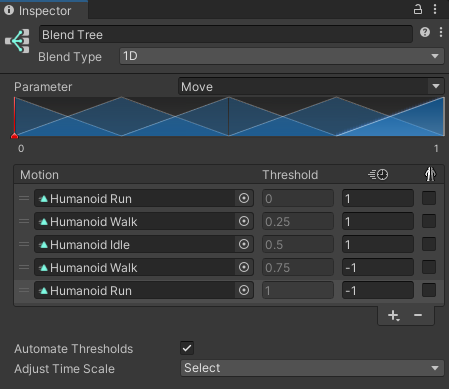Click drag handle of Humanoid Walk 0.75 row
This screenshot has width=449, height=389.
pos(24,267)
